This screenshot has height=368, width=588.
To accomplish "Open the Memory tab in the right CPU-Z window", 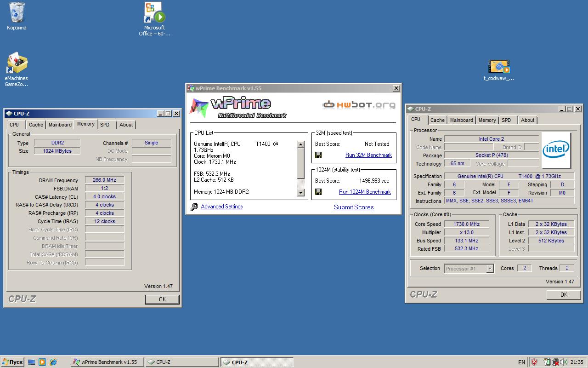I will tap(487, 120).
